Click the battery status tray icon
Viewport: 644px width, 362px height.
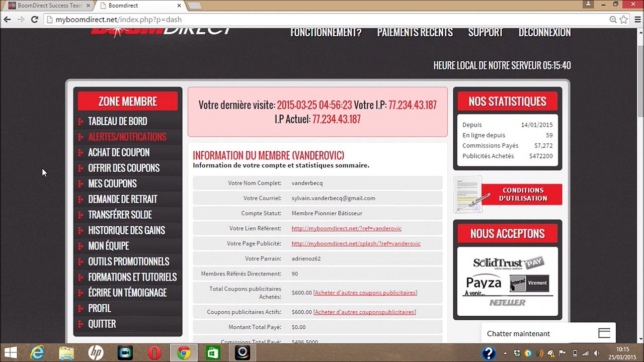click(x=575, y=353)
